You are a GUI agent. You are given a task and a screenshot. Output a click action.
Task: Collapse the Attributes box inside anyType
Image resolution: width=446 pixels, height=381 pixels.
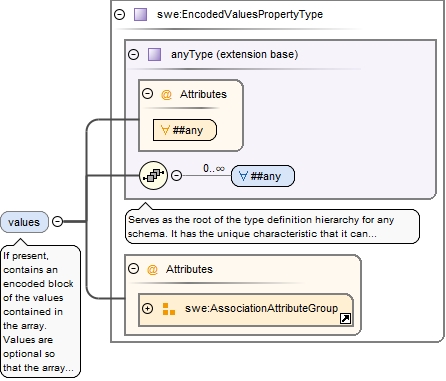click(x=147, y=94)
